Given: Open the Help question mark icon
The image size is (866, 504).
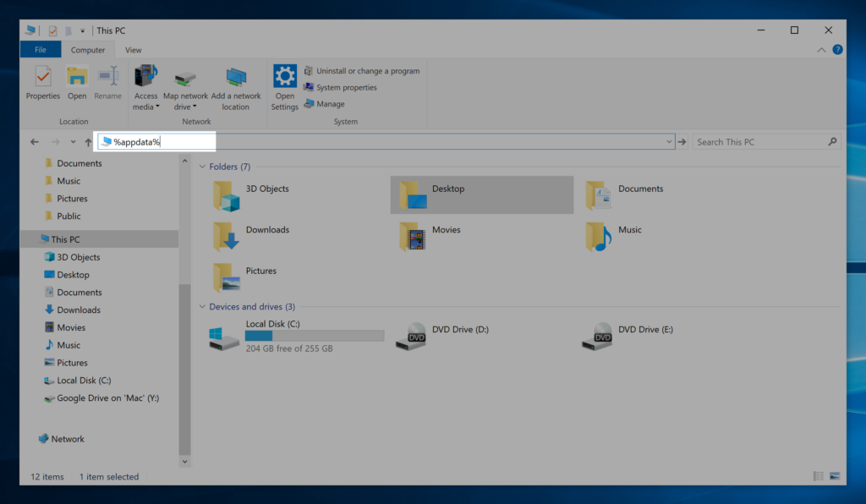Looking at the screenshot, I should (837, 50).
